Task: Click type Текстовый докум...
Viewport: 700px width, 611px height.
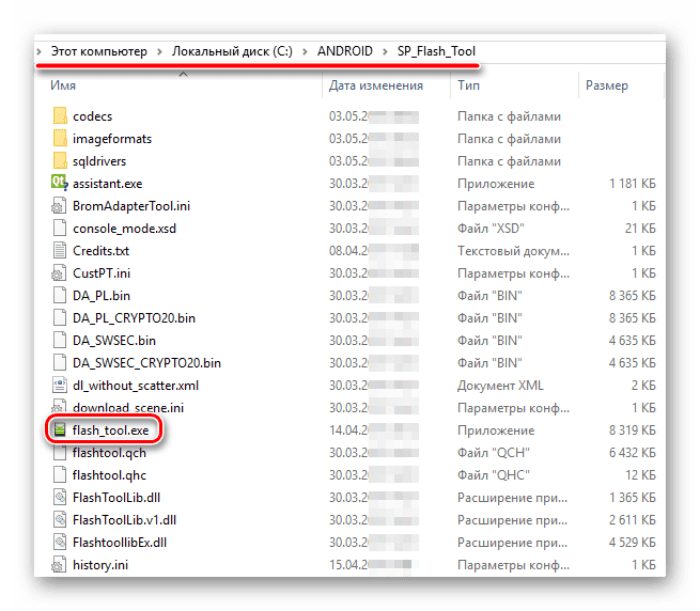Action: click(x=513, y=251)
